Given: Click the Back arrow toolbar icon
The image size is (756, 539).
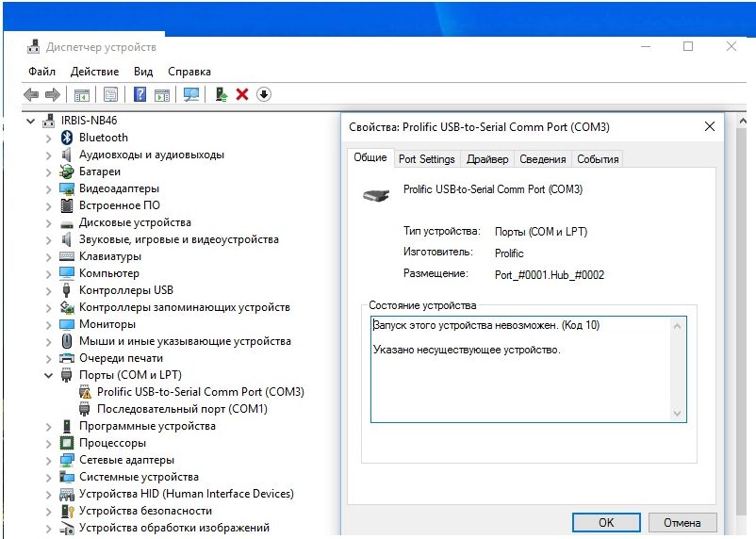Looking at the screenshot, I should [x=31, y=94].
